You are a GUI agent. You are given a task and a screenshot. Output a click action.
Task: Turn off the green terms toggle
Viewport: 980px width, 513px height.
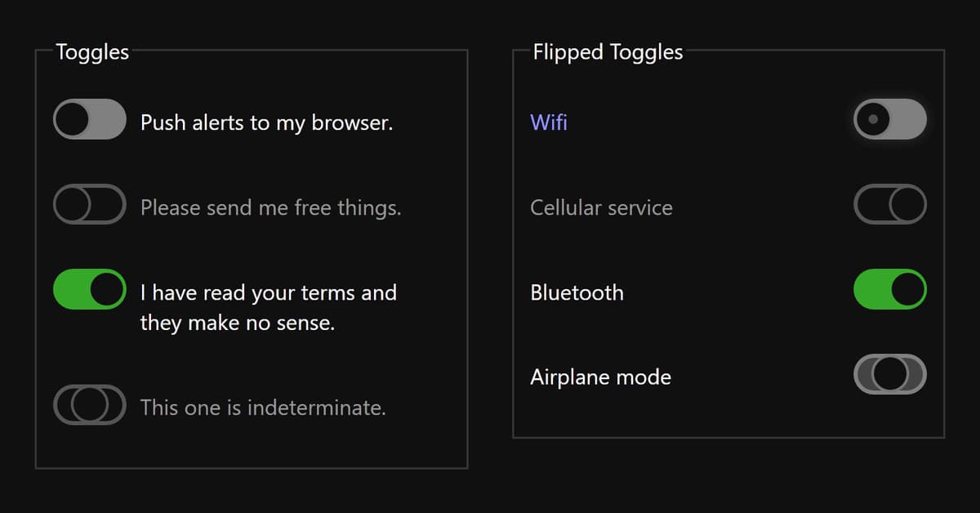click(x=90, y=289)
